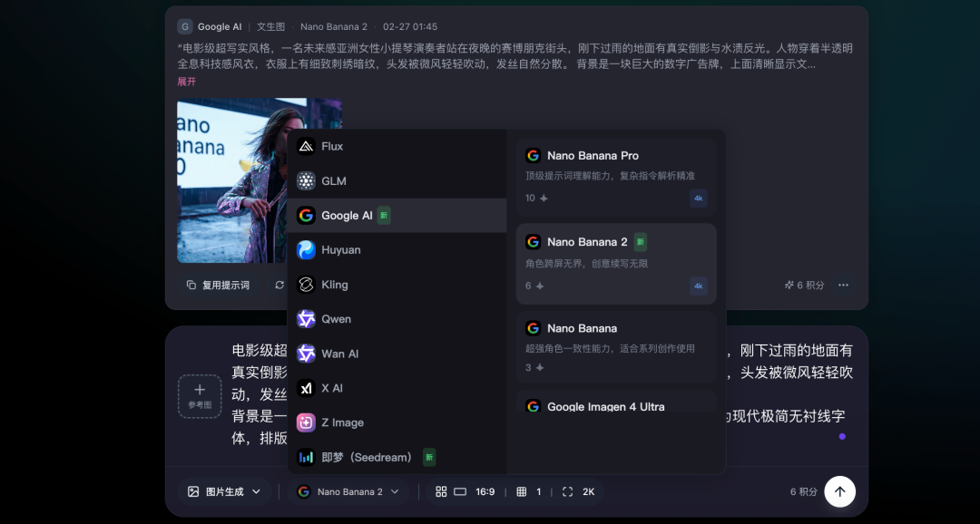The width and height of the screenshot is (980, 524).
Task: Submit prompt with the up-arrow send button
Action: click(839, 491)
